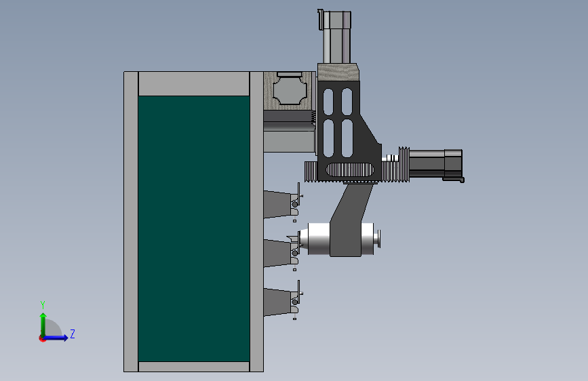Select the aluminum extrusion profile cross-section

[290, 90]
